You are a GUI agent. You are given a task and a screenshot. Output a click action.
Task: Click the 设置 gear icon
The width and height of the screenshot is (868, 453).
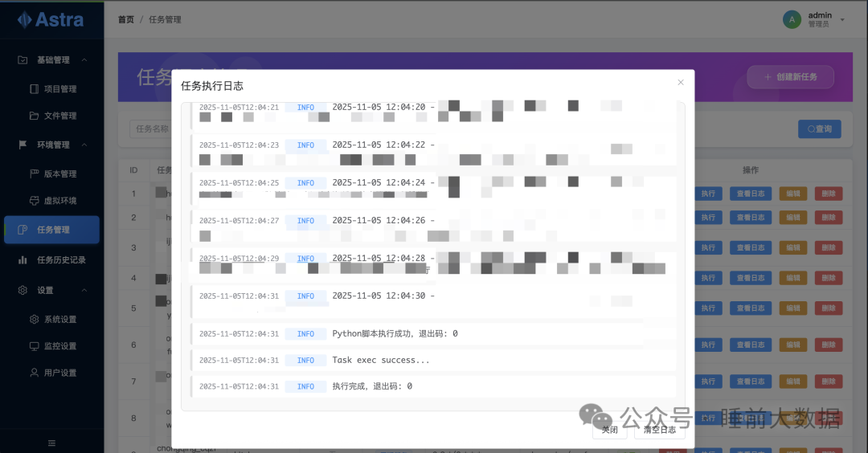point(23,290)
